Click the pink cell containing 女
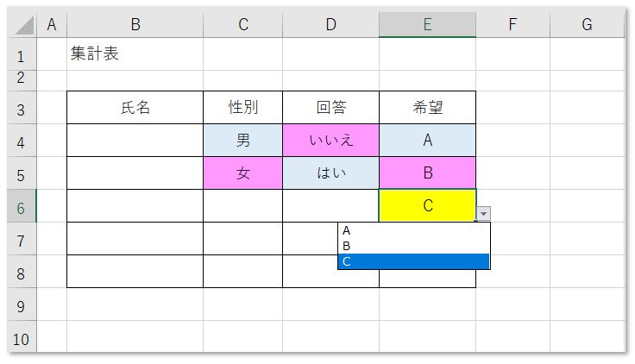Image resolution: width=635 pixels, height=364 pixels. coord(242,173)
